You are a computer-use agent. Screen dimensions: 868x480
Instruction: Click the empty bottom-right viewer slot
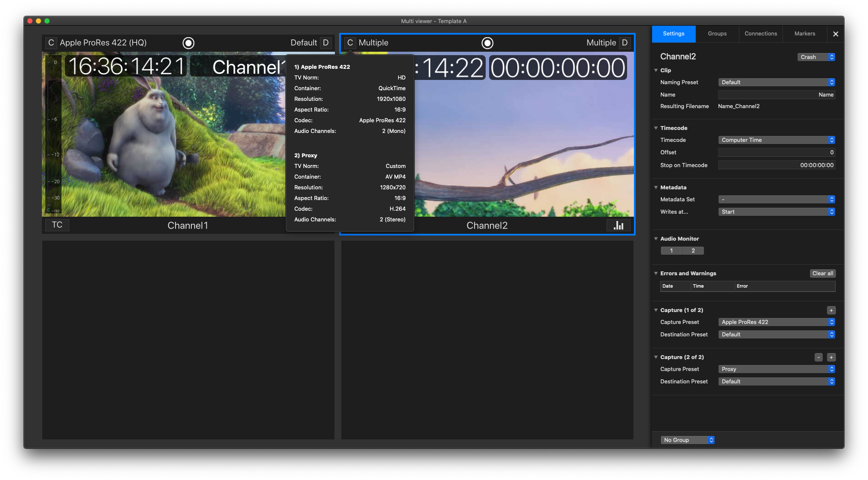[x=487, y=340]
